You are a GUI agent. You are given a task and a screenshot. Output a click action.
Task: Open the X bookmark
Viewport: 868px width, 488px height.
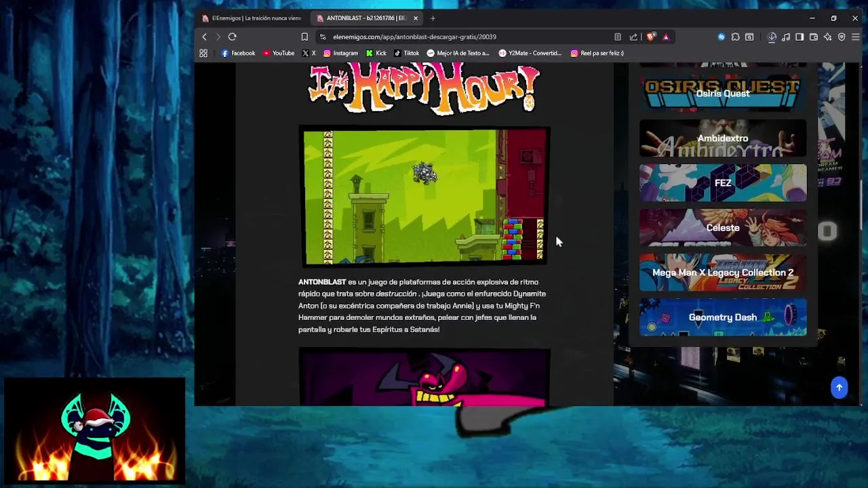(x=309, y=53)
